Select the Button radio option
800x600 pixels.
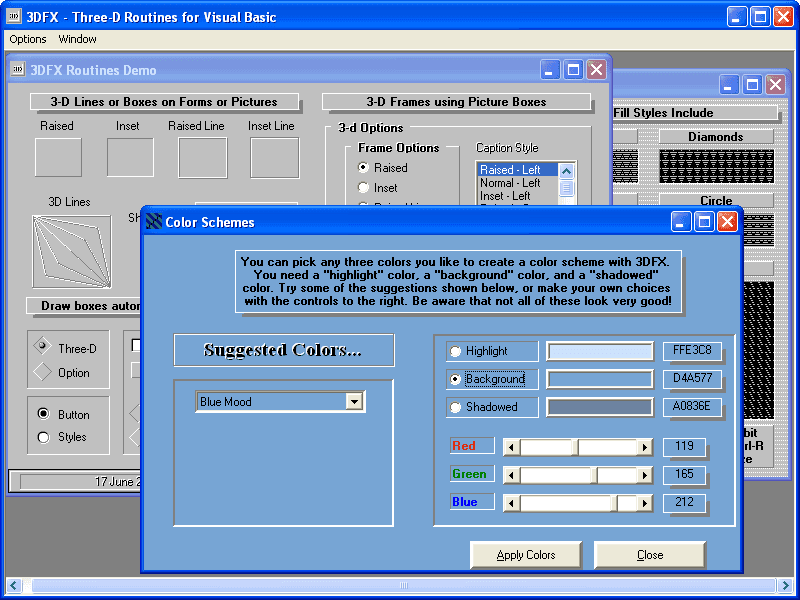coord(43,413)
